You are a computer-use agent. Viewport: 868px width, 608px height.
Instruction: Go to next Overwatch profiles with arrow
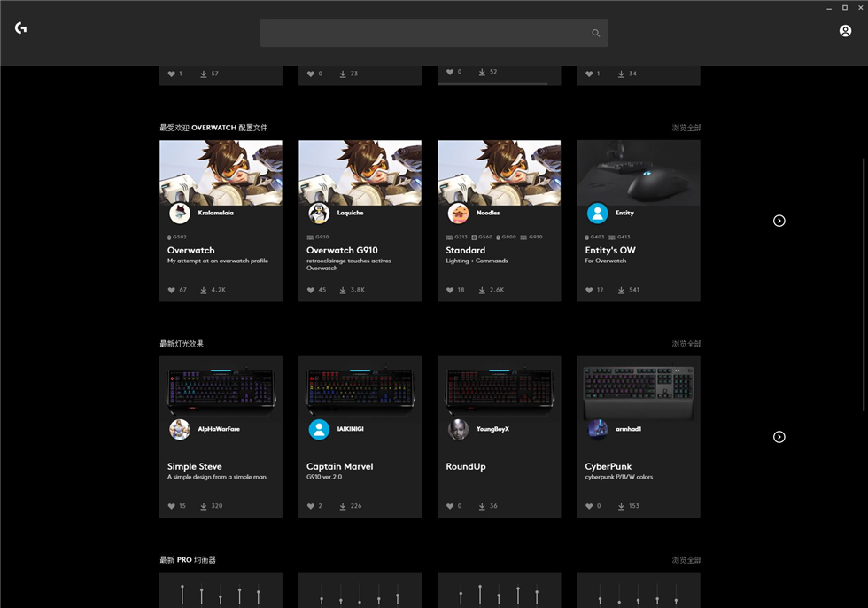[x=779, y=221]
